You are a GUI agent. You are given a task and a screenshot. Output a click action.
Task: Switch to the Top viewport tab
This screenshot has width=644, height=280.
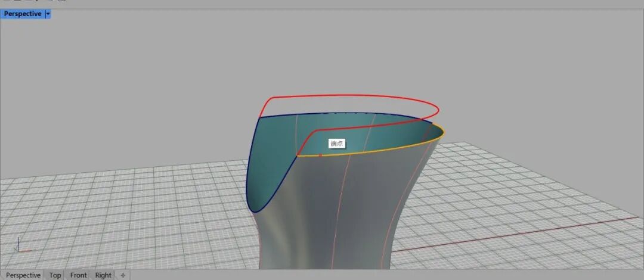pyautogui.click(x=55, y=275)
